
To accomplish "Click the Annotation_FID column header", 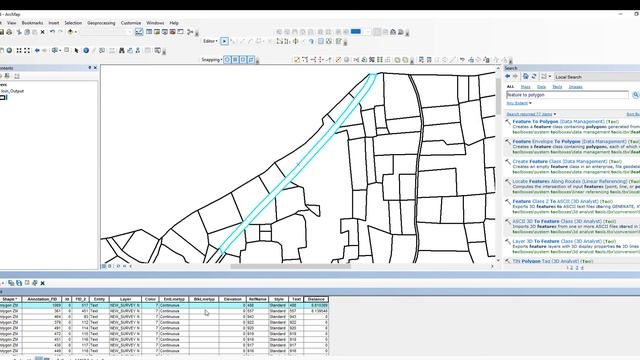I will click(x=42, y=299).
